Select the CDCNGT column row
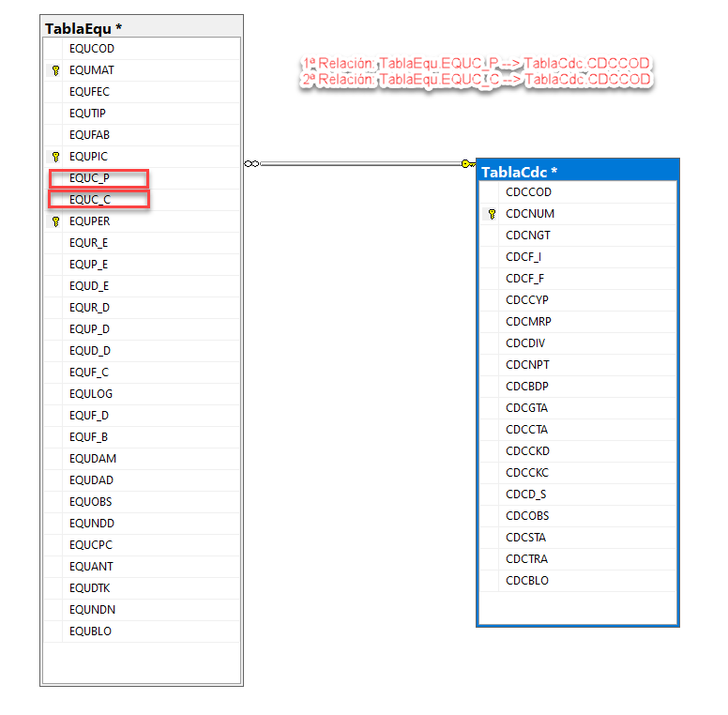Screen dimensions: 728x715 pyautogui.click(x=578, y=236)
